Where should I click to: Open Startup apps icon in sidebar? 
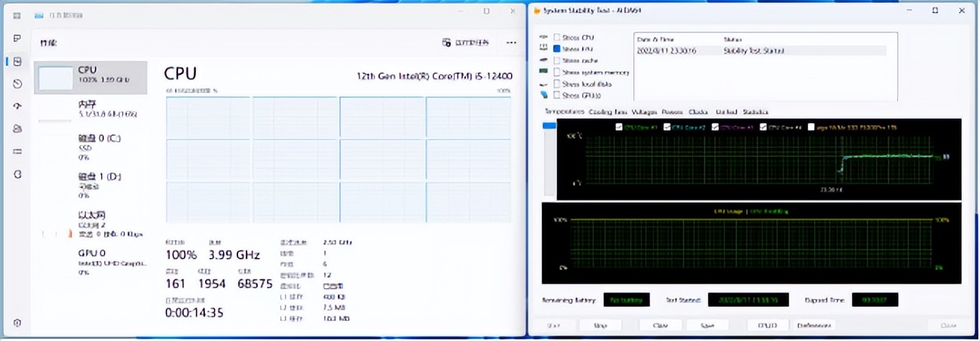(x=17, y=106)
